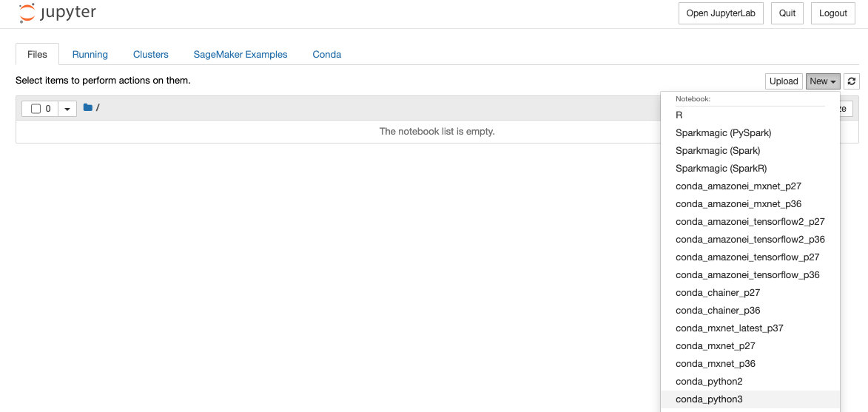Choose conda_amazonei_tensorflow_p36 notebook
Viewport: 868px width, 412px height.
pos(750,275)
